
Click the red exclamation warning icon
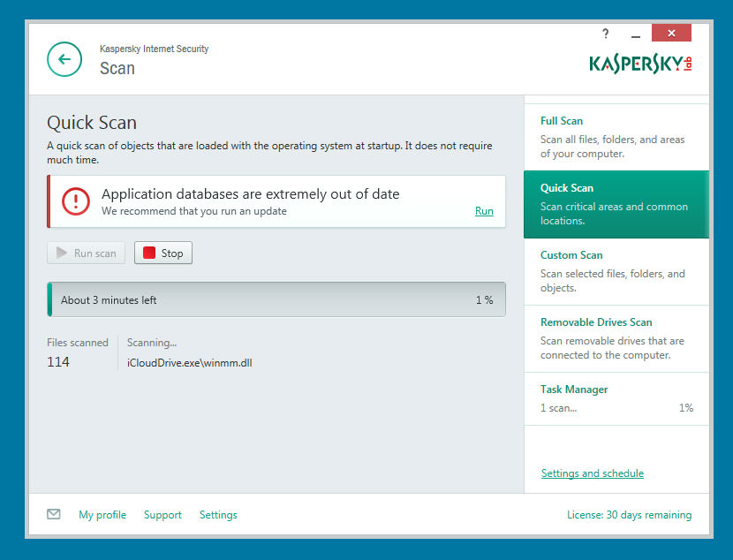click(76, 201)
